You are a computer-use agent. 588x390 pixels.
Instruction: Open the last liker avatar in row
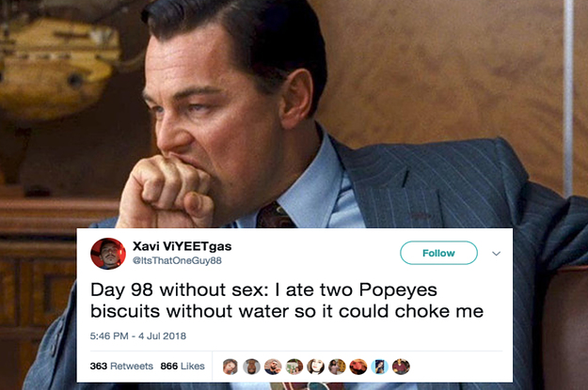[x=401, y=367]
